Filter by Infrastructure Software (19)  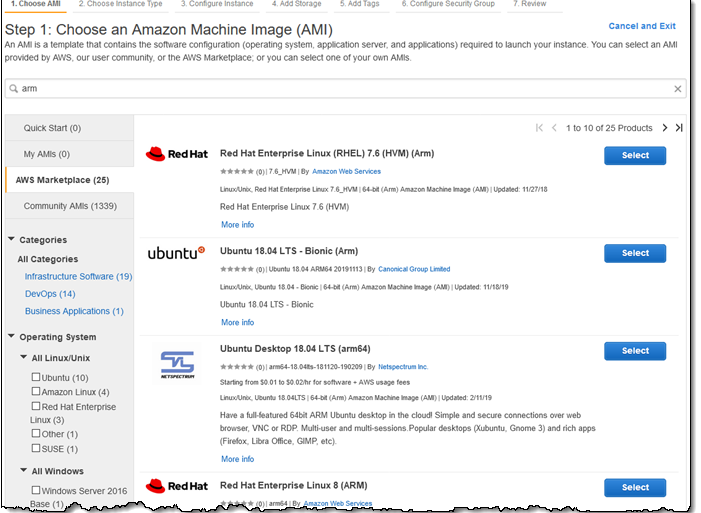pyautogui.click(x=78, y=276)
